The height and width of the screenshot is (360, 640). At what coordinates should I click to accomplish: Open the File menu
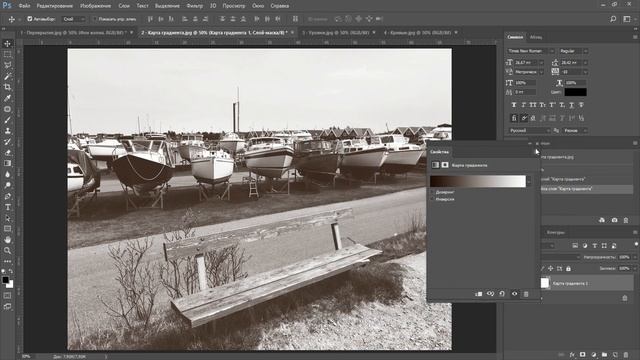24,6
